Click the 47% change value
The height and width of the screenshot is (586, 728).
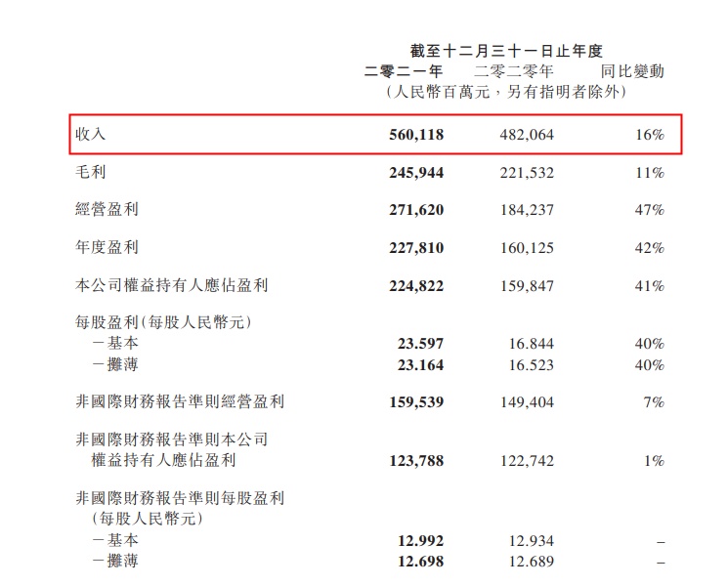tap(650, 210)
